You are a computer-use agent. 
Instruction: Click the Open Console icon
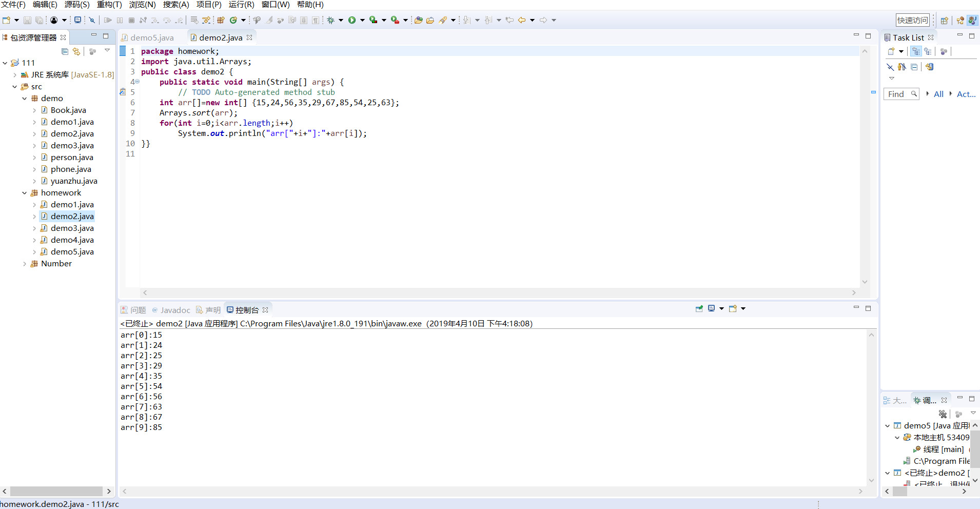(x=733, y=308)
